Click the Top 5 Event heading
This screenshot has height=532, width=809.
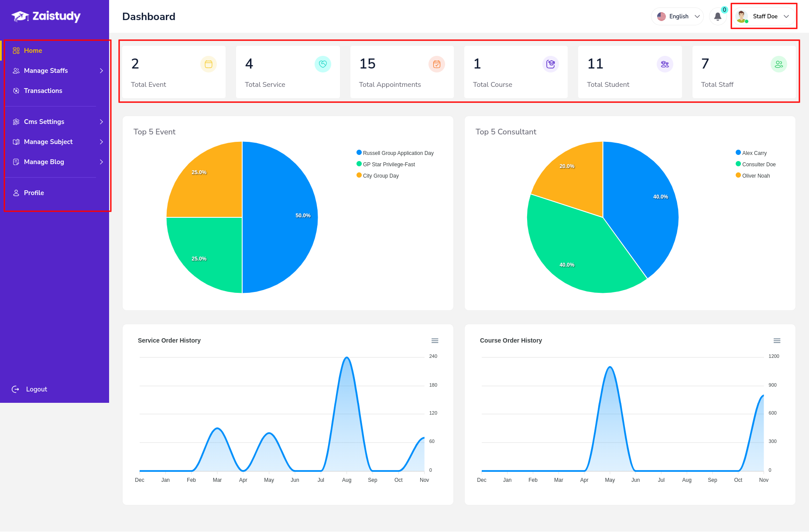click(154, 132)
